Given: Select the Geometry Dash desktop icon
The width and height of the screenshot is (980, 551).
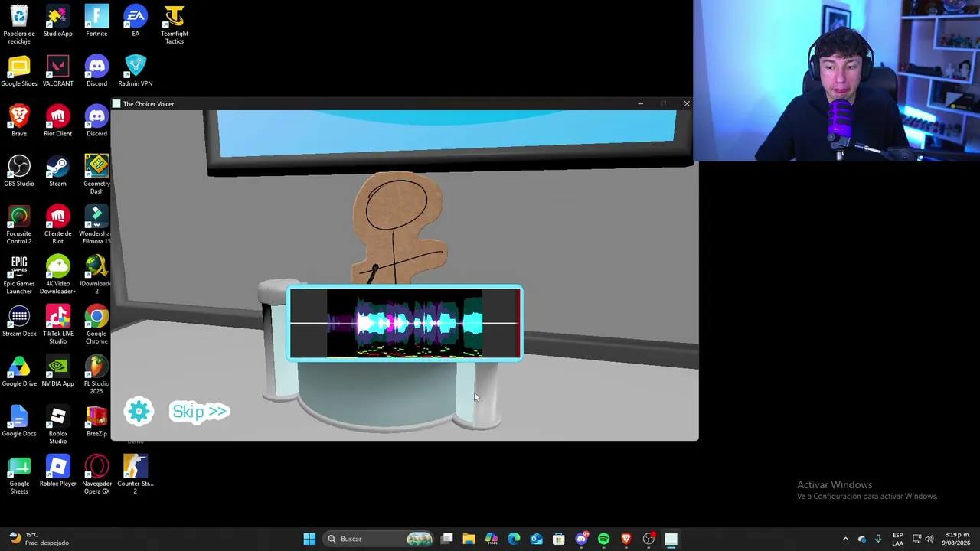Looking at the screenshot, I should 96,174.
